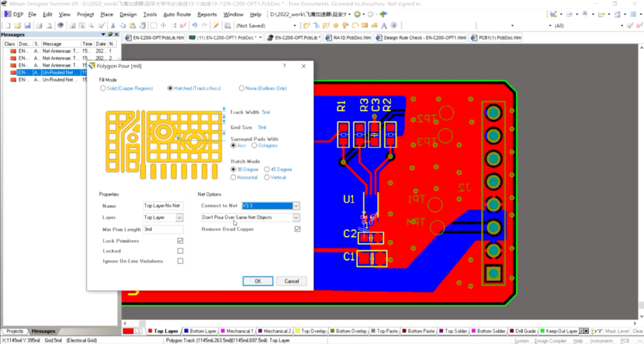Click the Place Pad icon
644x344 pixels.
pyautogui.click(x=336, y=26)
